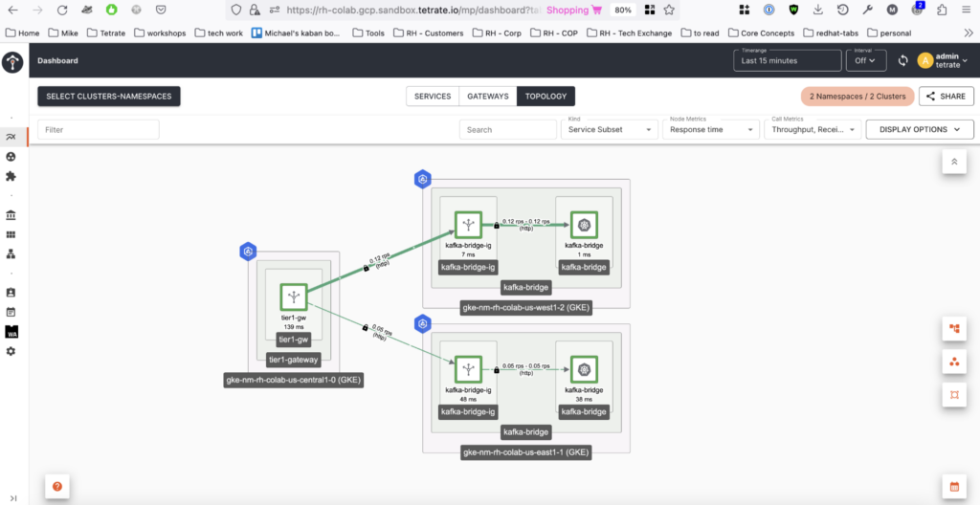Click the puzzle-piece icon in the left sidebar
This screenshot has height=505, width=980.
[x=11, y=176]
